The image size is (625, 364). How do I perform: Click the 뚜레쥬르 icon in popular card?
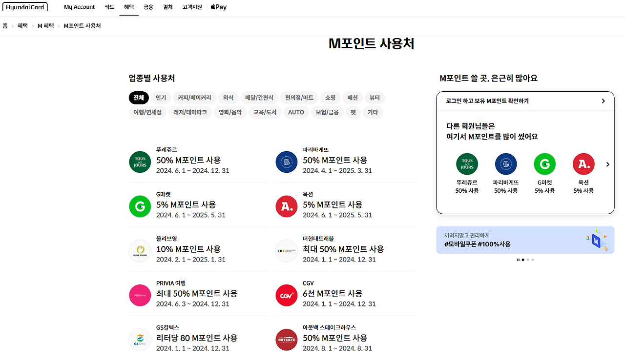coord(467,164)
